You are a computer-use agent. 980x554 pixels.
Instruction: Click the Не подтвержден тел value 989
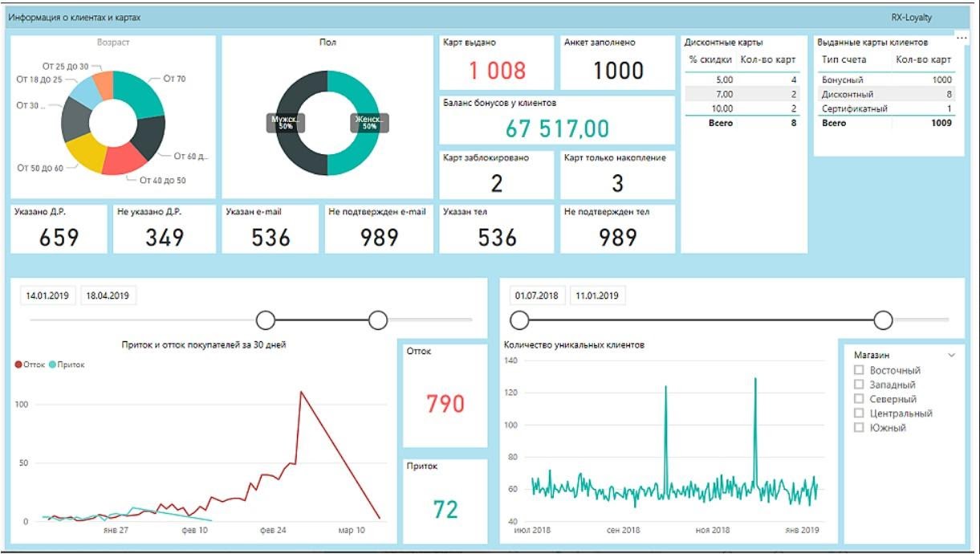tap(618, 238)
